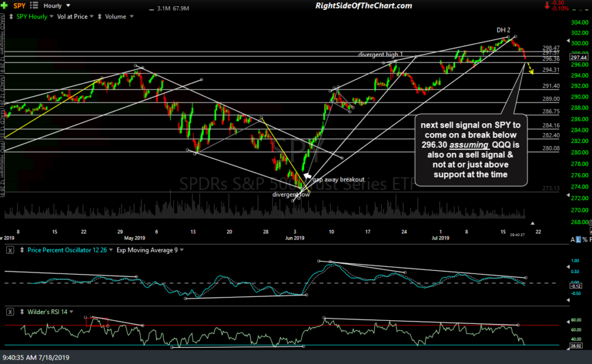This screenshot has height=364, width=592.
Task: Expand the Vol at Price options dropdown
Action: pyautogui.click(x=91, y=16)
